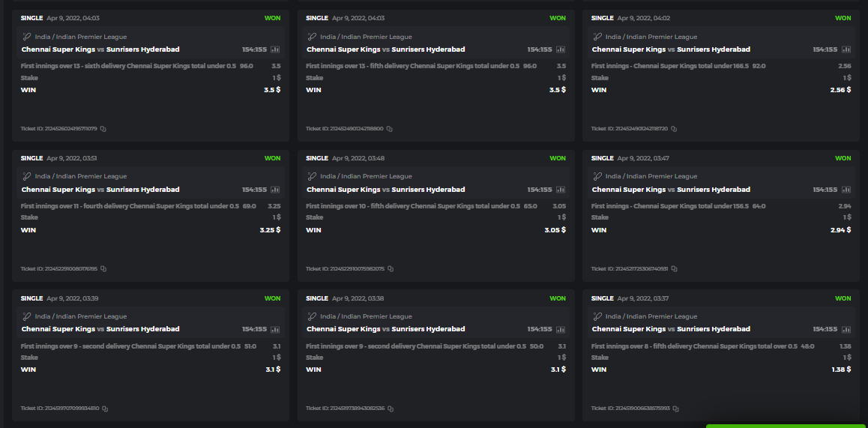
Task: Open match statistics icon on 04:02 bet
Action: [x=846, y=49]
